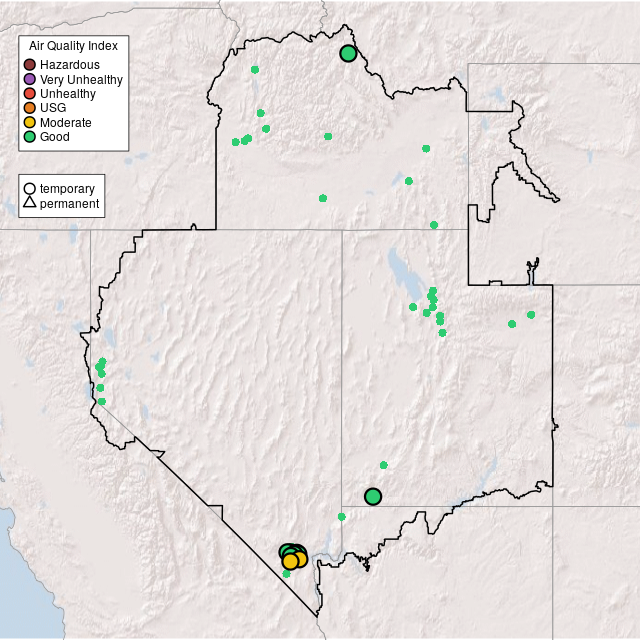640x640 pixels.
Task: Select the 'USG' legend label text
Action: pyautogui.click(x=53, y=108)
